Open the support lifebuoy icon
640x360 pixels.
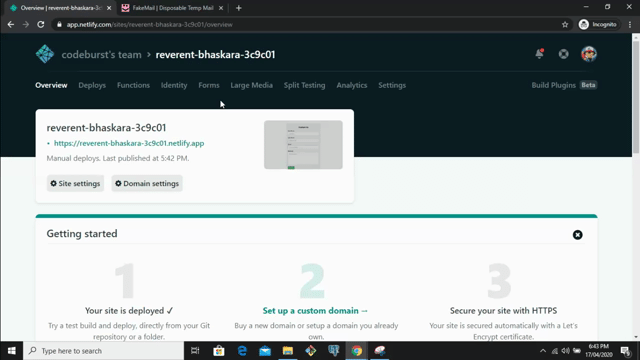pyautogui.click(x=563, y=54)
